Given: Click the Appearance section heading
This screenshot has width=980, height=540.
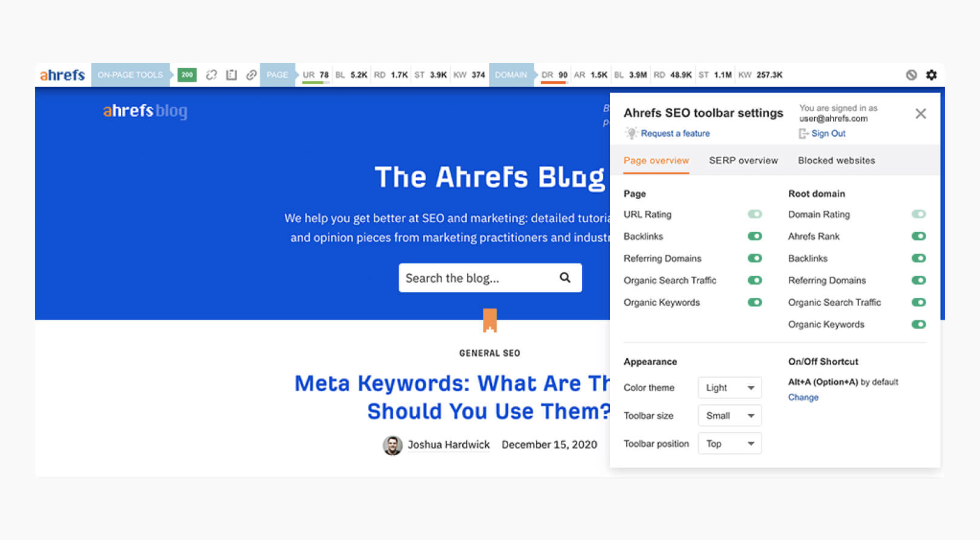Looking at the screenshot, I should [650, 361].
